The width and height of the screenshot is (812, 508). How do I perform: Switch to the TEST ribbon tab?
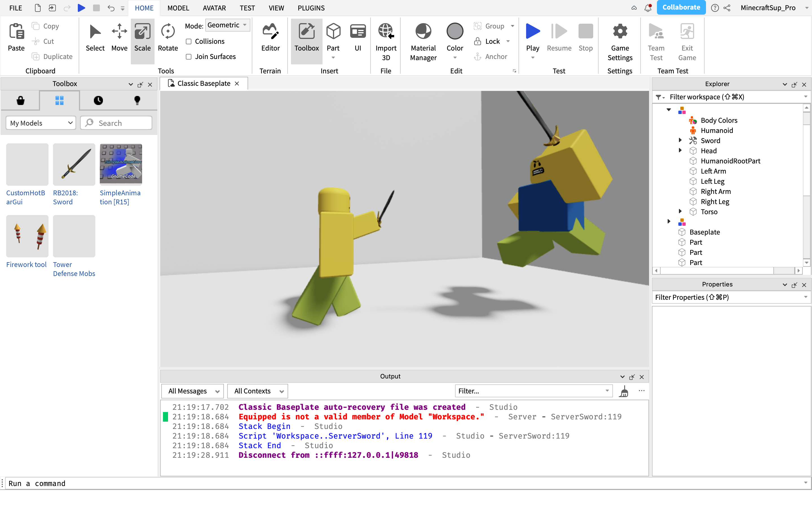[247, 8]
